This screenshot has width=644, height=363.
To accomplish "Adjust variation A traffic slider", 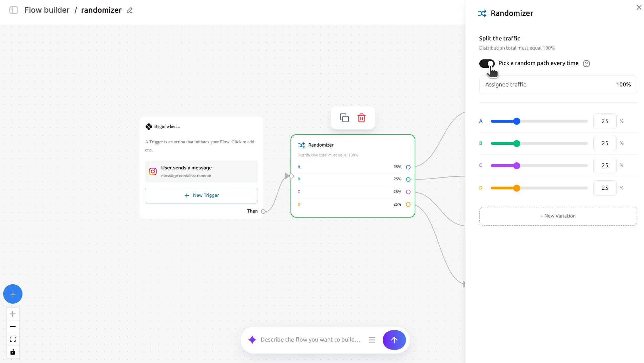I will (x=517, y=121).
